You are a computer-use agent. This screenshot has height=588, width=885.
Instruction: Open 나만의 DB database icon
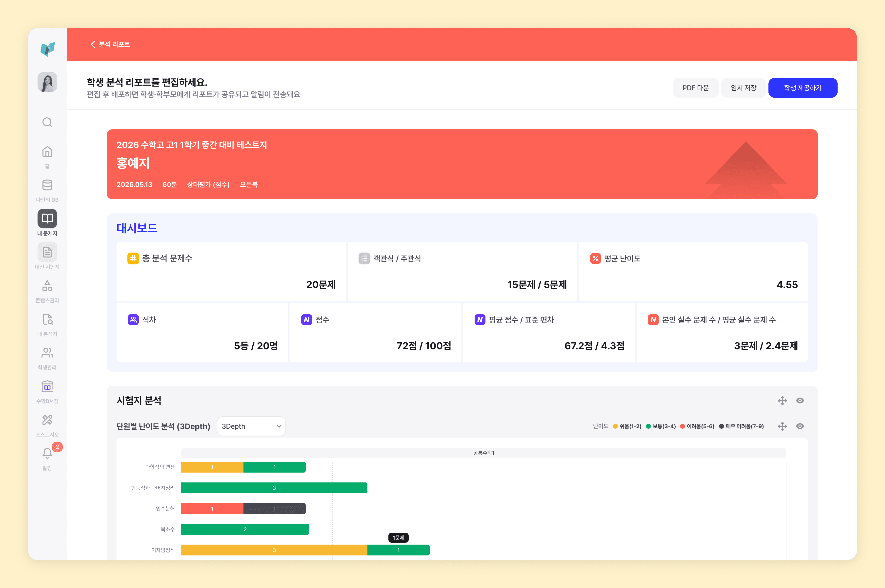[47, 185]
